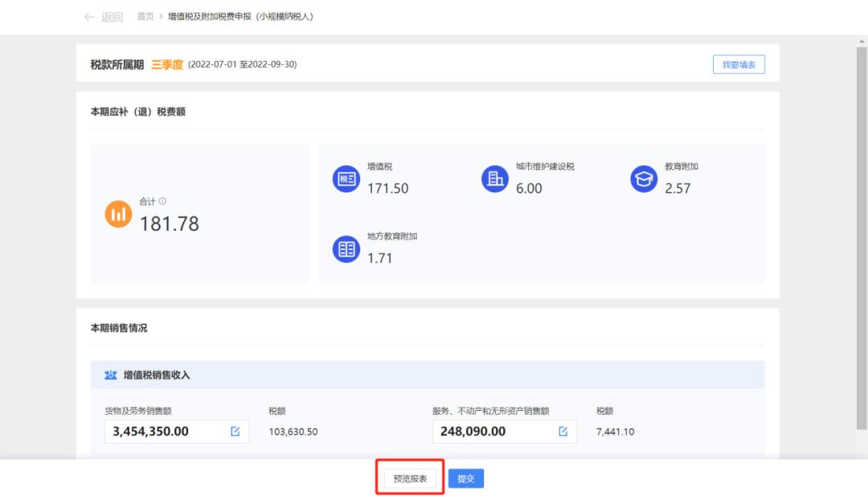Submit the declaration with 提交
Image resolution: width=868 pixels, height=497 pixels.
(466, 479)
